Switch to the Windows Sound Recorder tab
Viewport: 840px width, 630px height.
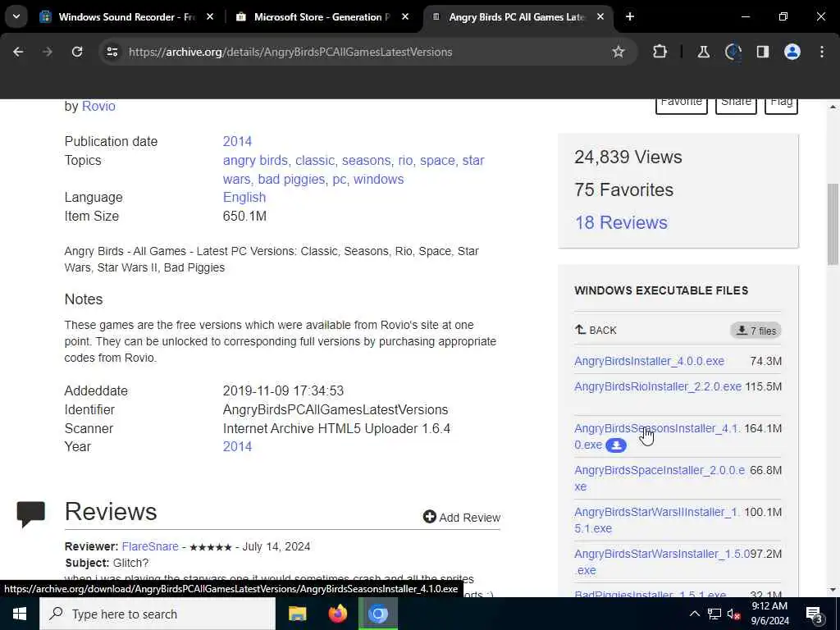click(127, 17)
